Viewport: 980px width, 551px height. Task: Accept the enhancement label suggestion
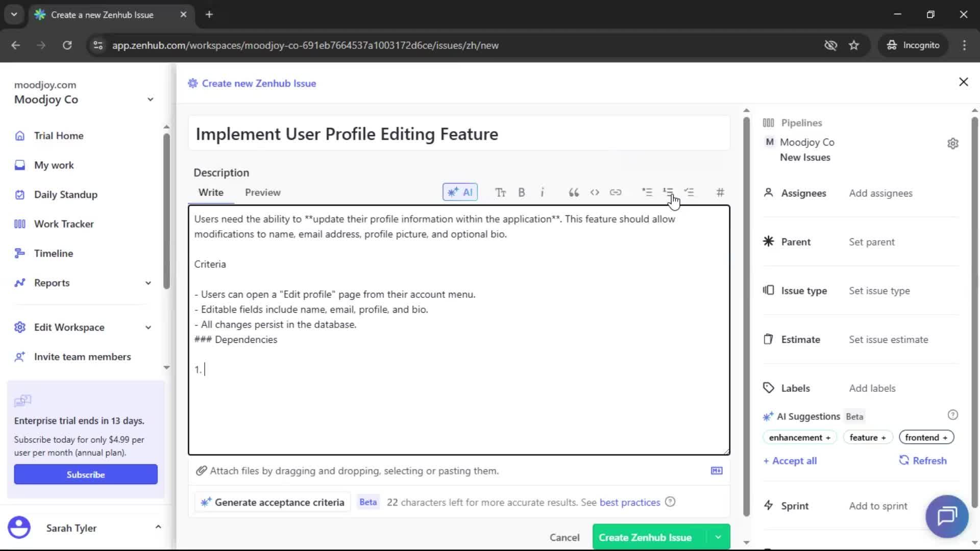pos(799,437)
